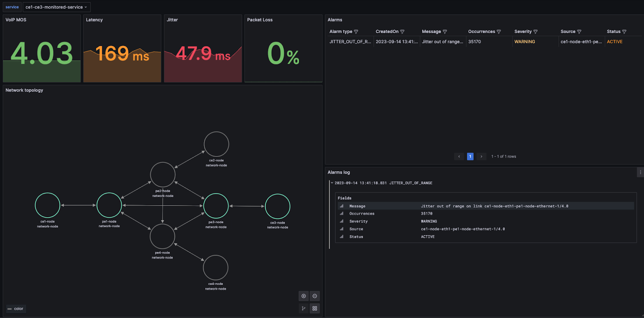Open the Network topology panel title
The width and height of the screenshot is (644, 318).
24,90
